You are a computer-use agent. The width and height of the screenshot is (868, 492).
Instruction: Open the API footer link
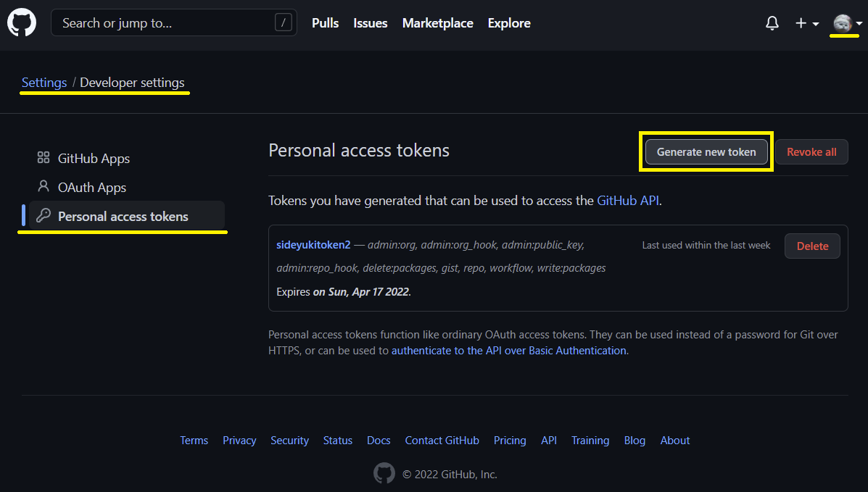(549, 441)
